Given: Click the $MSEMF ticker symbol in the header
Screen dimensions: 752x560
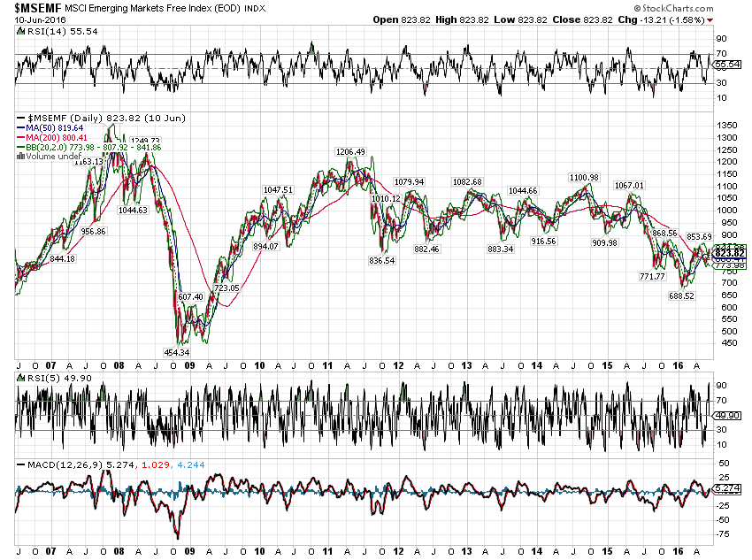Looking at the screenshot, I should [x=38, y=8].
